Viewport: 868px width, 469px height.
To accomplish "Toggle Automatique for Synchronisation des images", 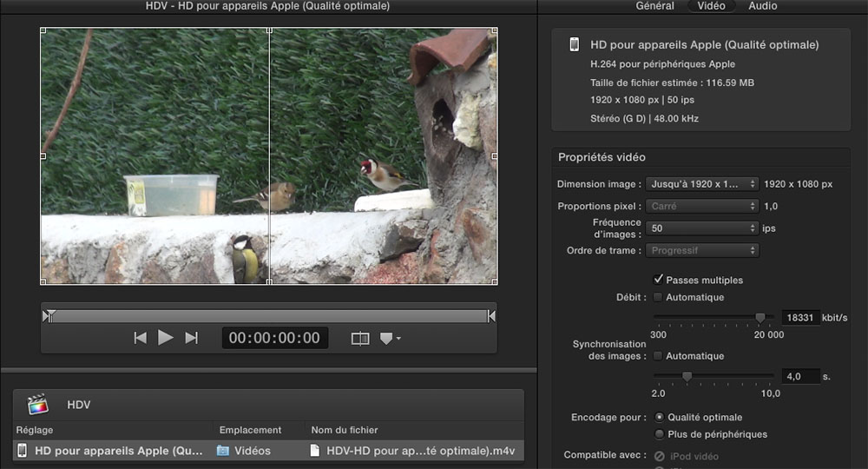I will click(658, 356).
